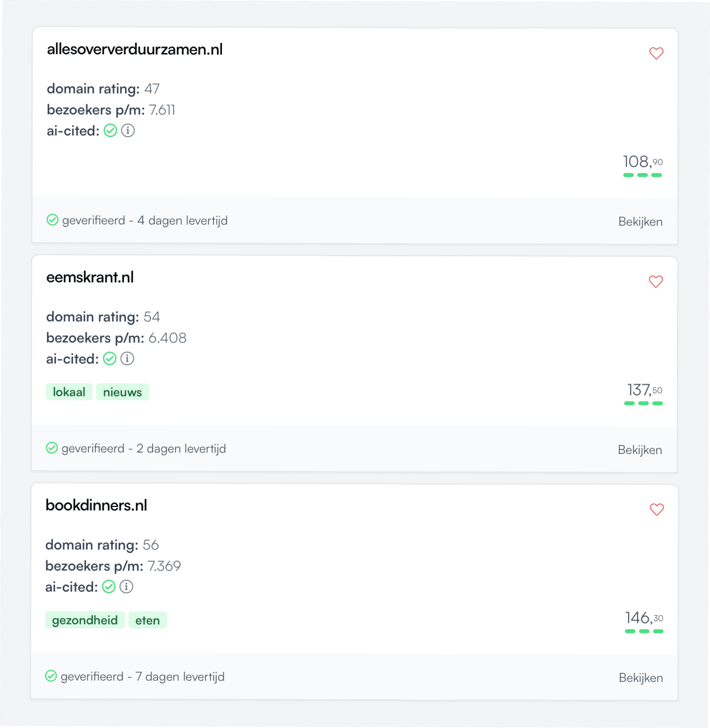Favorite the allesoververduurzamen.nl listing
710x728 pixels.
coord(656,53)
